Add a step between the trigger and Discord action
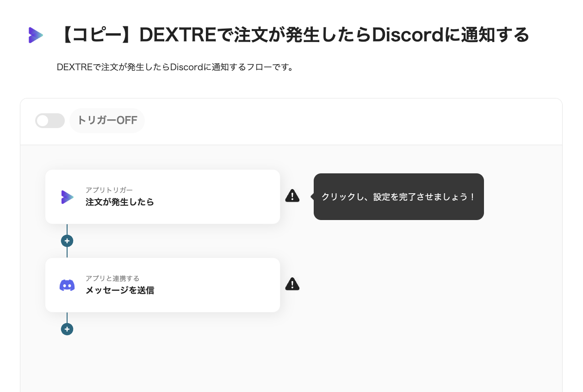 67,241
